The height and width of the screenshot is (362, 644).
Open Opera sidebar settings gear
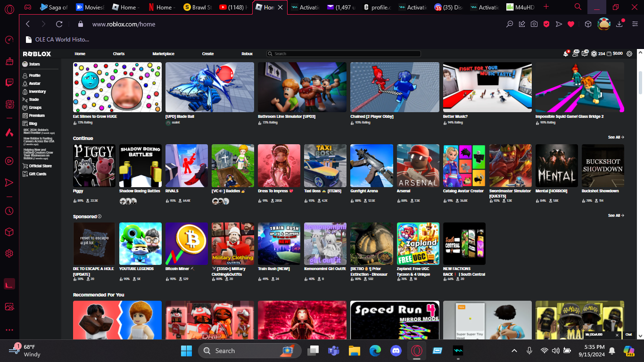[9, 254]
